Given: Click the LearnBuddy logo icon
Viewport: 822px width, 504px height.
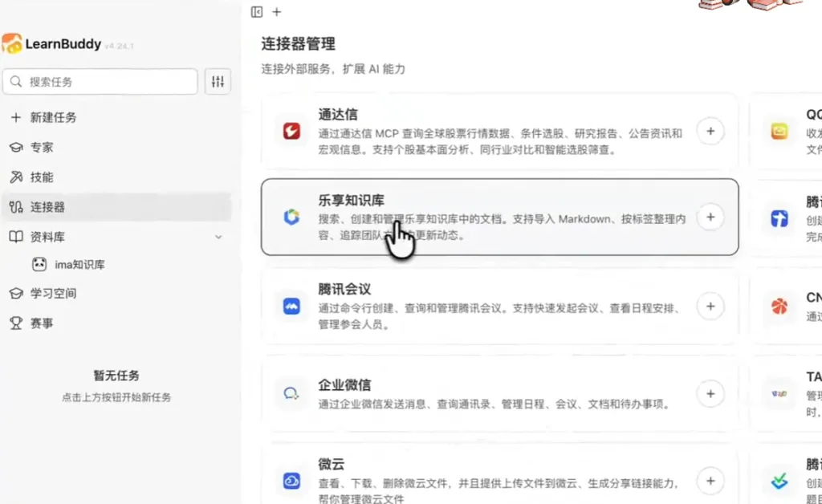Looking at the screenshot, I should [11, 43].
